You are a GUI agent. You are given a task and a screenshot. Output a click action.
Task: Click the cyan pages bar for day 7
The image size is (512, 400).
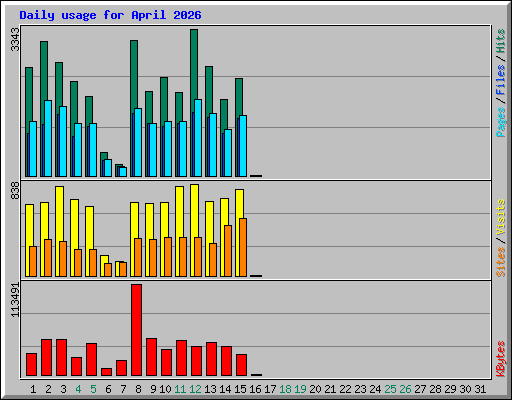pyautogui.click(x=123, y=172)
